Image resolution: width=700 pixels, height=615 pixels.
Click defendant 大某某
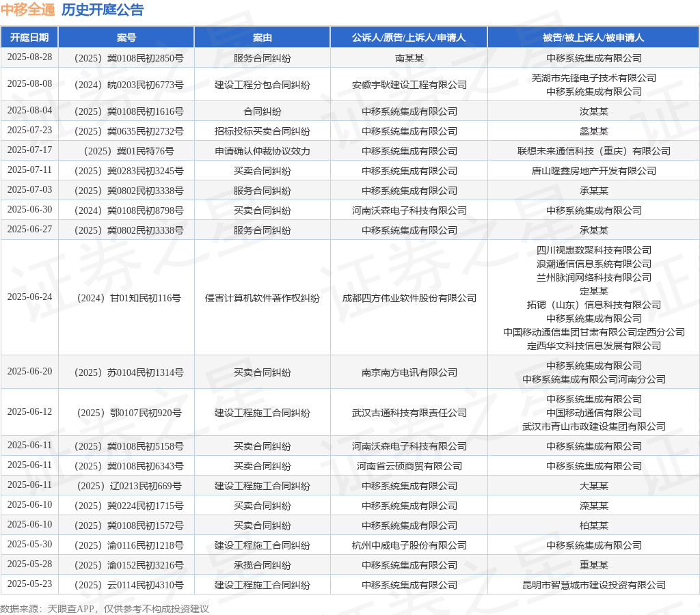(x=594, y=486)
